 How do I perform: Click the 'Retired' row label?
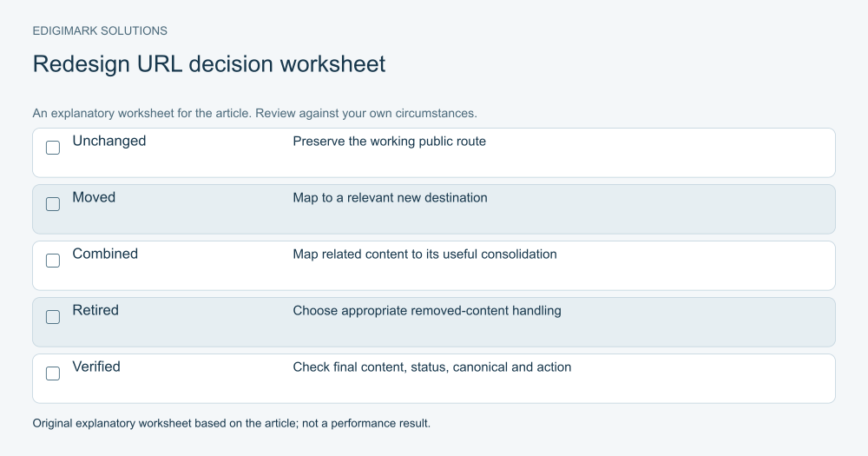pos(95,310)
